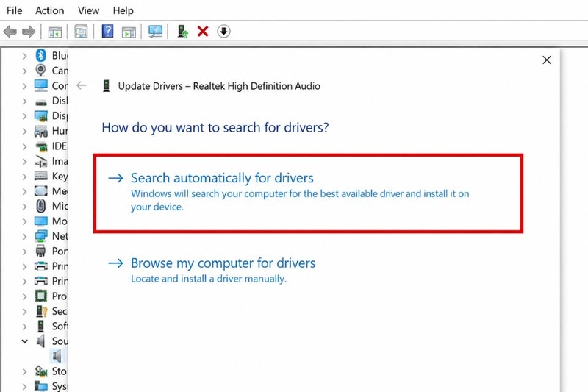Choose Search automatically for drivers
Screen dimensions: 588x392
[x=308, y=193]
